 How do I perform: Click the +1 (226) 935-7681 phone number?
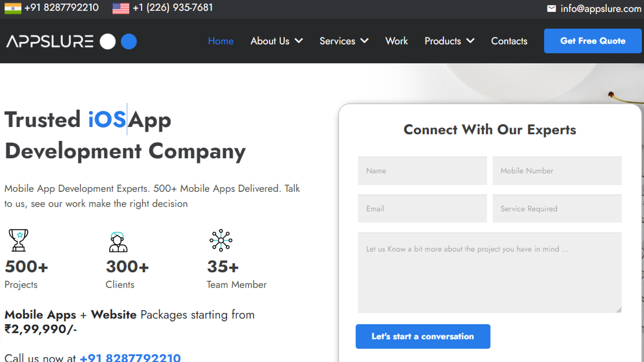173,7
